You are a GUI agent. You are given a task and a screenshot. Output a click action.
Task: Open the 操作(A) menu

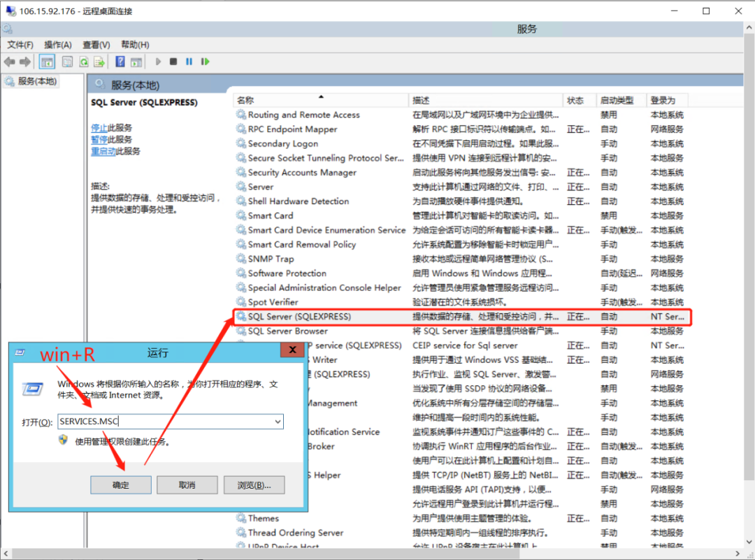coord(58,45)
